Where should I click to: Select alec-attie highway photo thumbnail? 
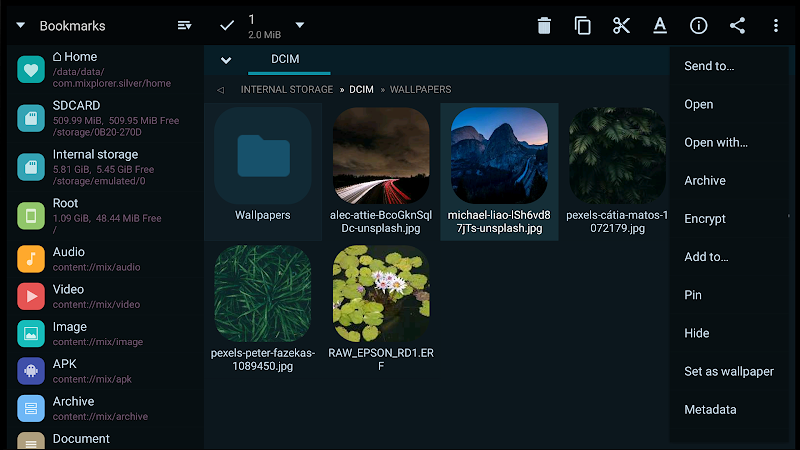tap(381, 156)
